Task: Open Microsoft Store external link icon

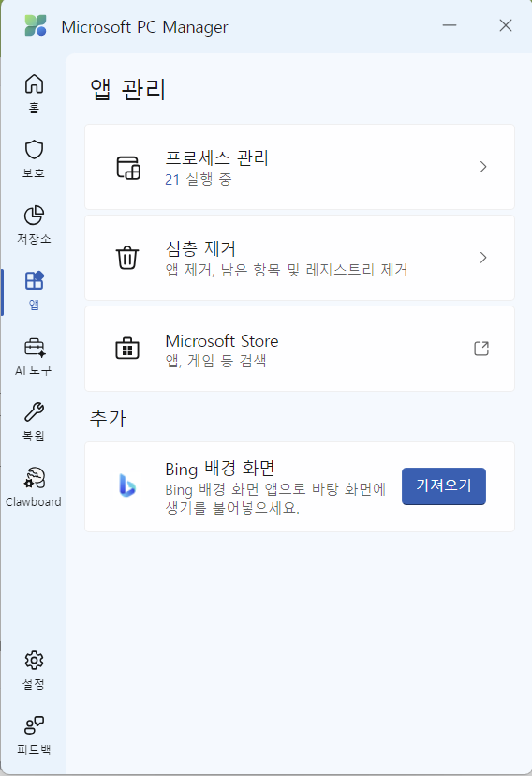Action: coord(481,349)
